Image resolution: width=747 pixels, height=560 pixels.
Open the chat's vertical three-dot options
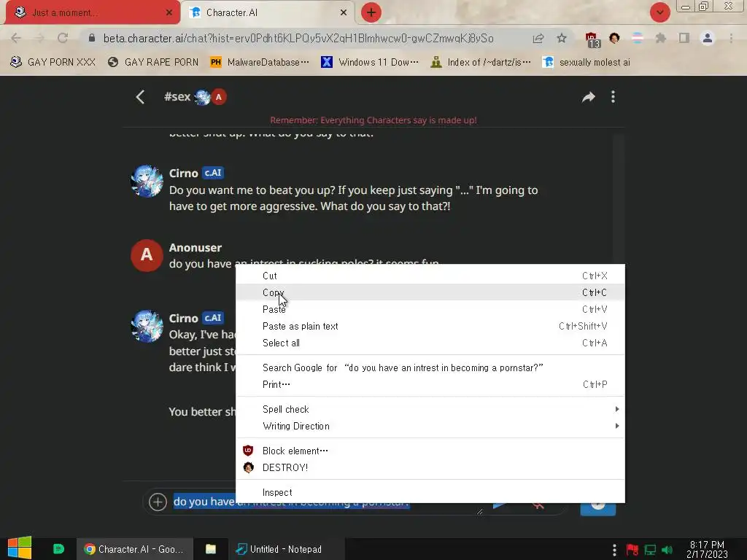coord(613,97)
